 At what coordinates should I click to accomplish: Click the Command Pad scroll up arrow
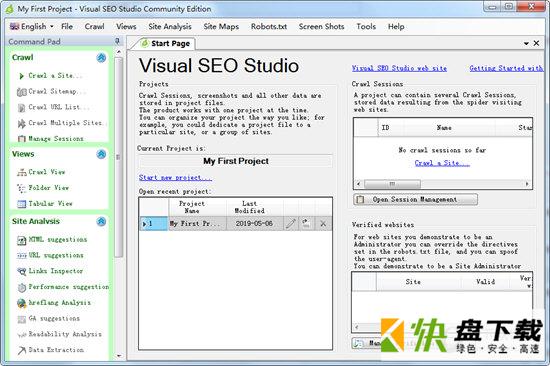pos(119,52)
